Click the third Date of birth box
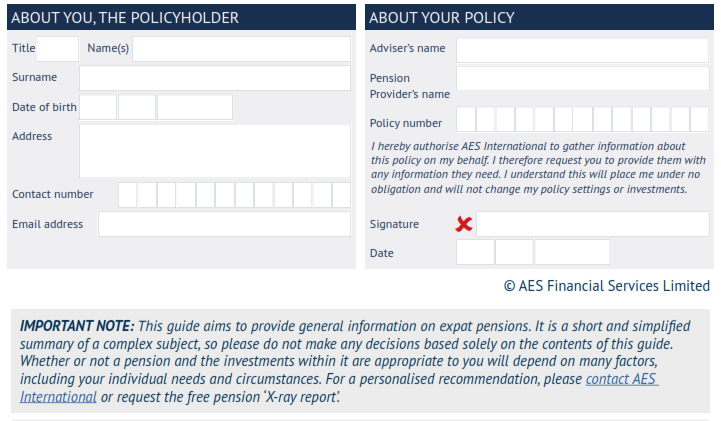Viewport: 721px width, 421px height. click(195, 107)
